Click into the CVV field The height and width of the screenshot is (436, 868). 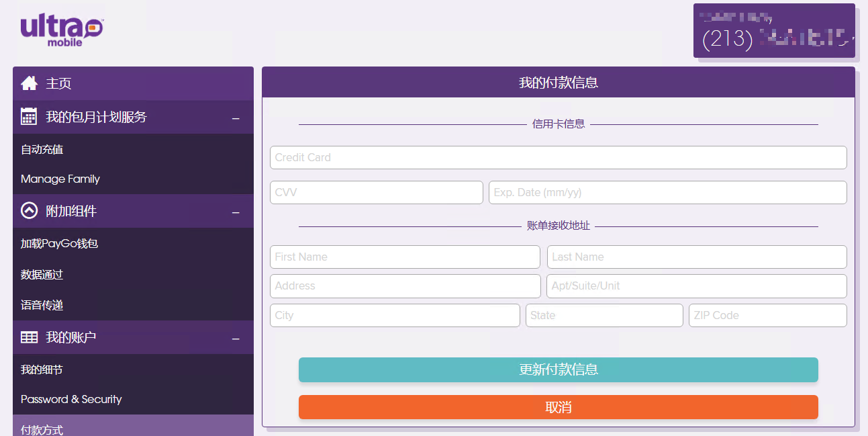pos(376,192)
